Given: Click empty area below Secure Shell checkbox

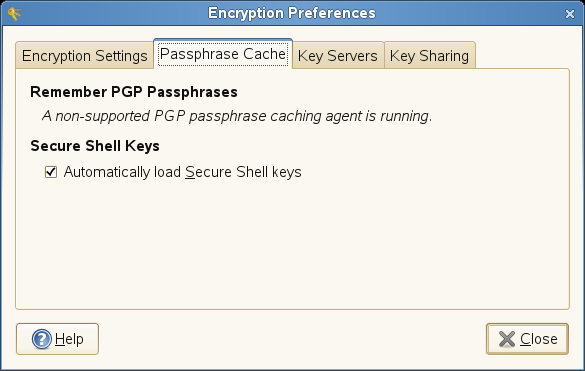Looking at the screenshot, I should click(x=292, y=243).
